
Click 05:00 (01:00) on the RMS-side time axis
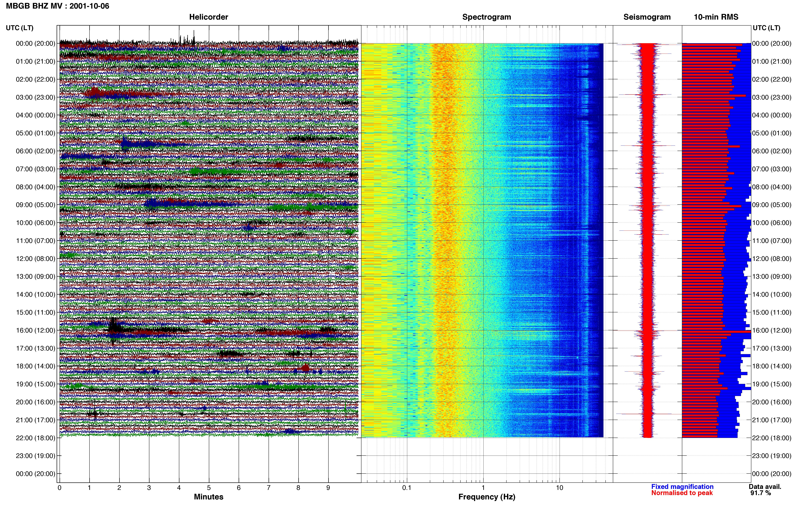click(x=772, y=133)
